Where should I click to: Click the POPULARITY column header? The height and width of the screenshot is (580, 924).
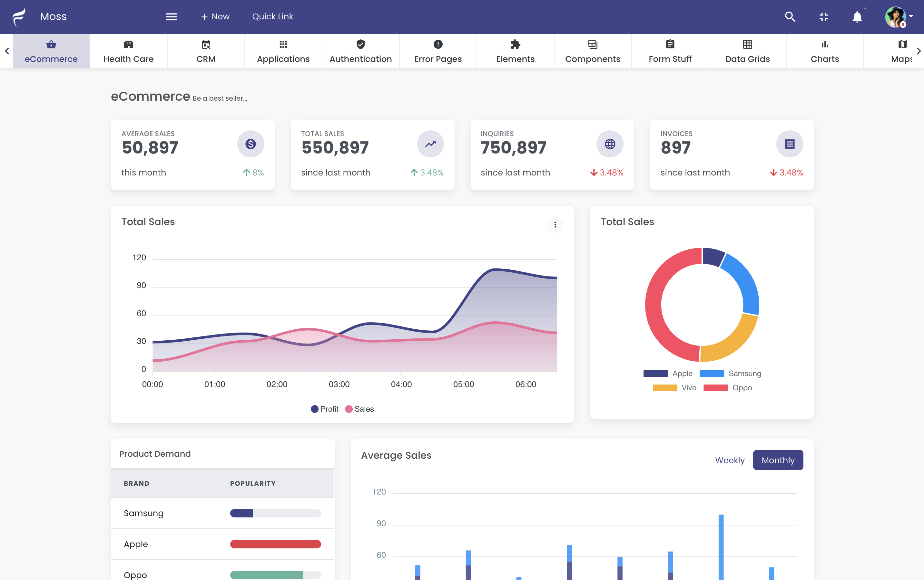click(253, 483)
